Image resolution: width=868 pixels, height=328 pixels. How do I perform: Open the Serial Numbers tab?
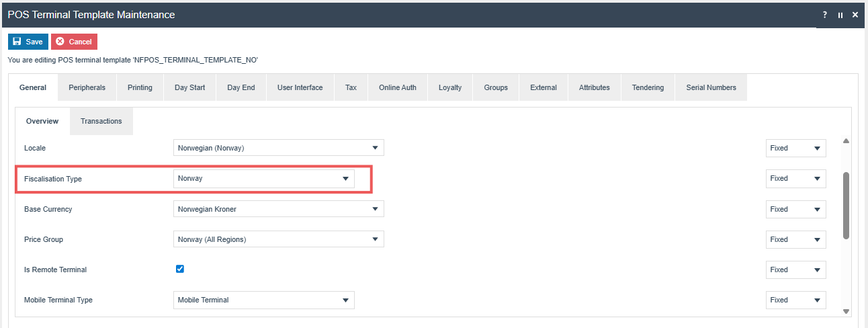coord(711,87)
